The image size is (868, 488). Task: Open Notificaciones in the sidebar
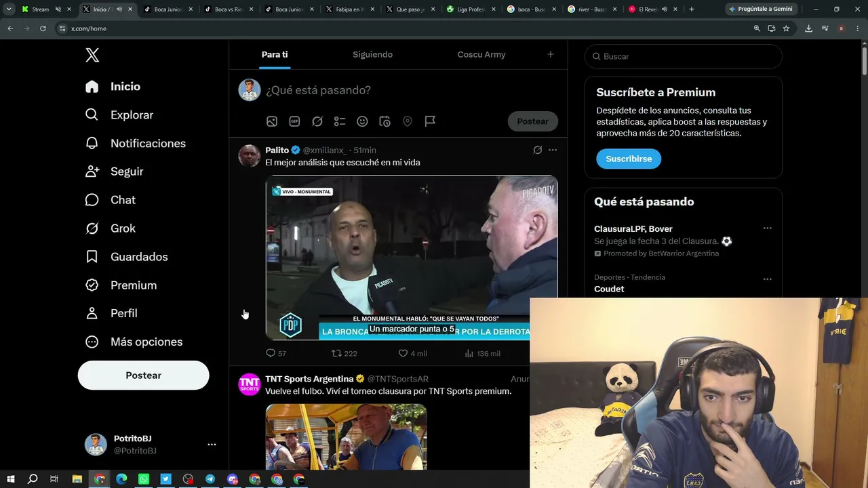(136, 144)
